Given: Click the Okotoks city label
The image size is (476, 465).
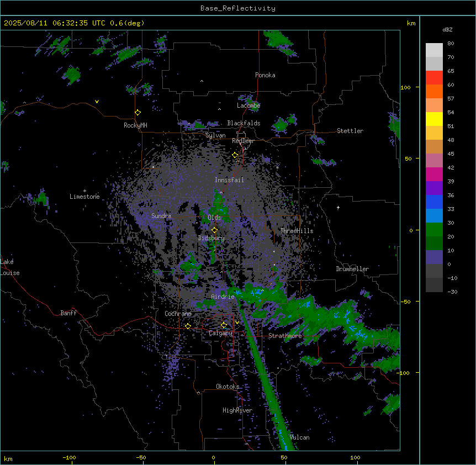Looking at the screenshot, I should (228, 387).
